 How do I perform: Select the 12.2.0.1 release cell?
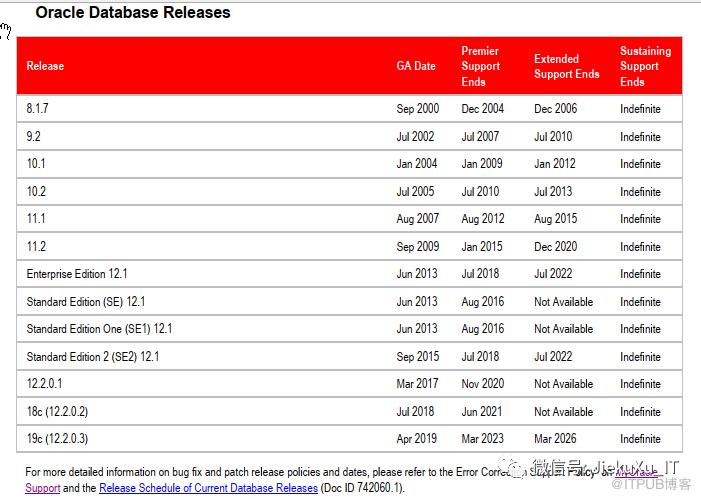(48, 384)
